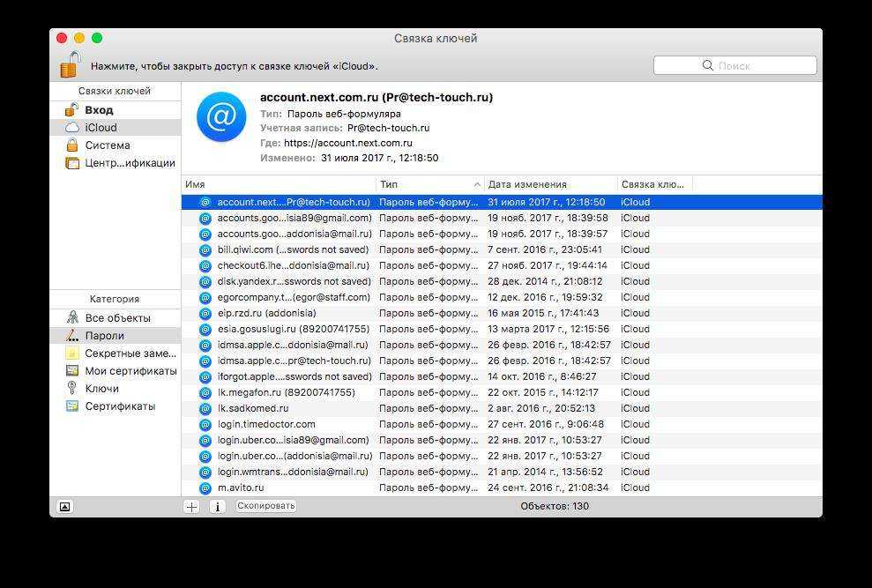
Task: Open Мои сертификаты category
Action: (x=116, y=371)
